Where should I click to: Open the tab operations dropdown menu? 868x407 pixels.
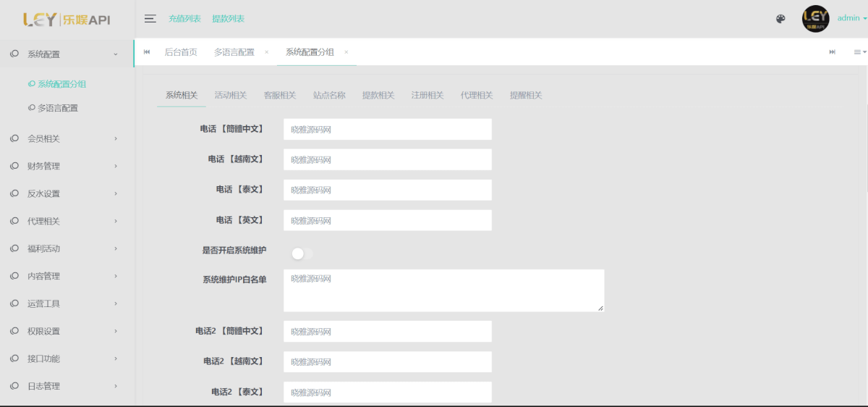[859, 52]
